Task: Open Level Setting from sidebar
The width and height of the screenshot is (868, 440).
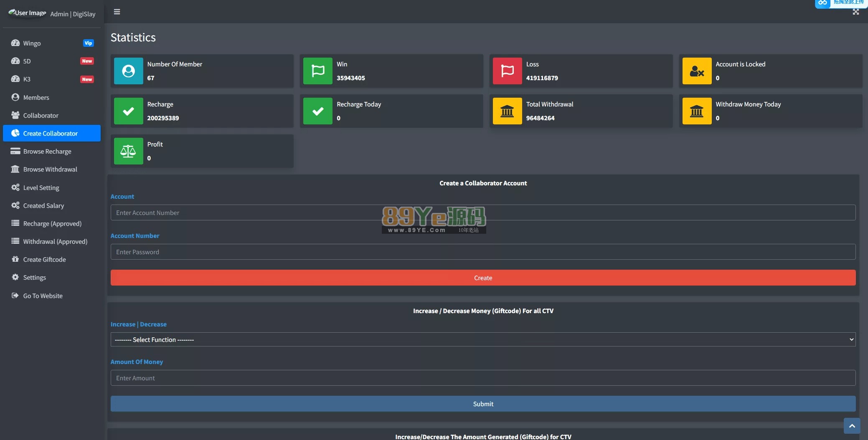Action: pyautogui.click(x=41, y=187)
